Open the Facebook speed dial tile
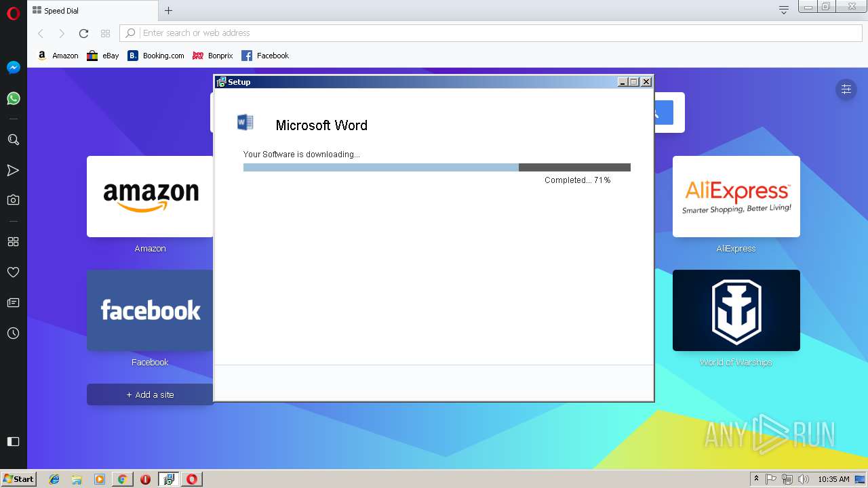The height and width of the screenshot is (488, 868). click(150, 310)
